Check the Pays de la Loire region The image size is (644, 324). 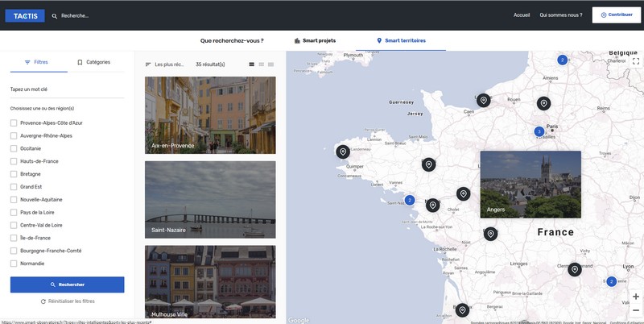pos(14,213)
